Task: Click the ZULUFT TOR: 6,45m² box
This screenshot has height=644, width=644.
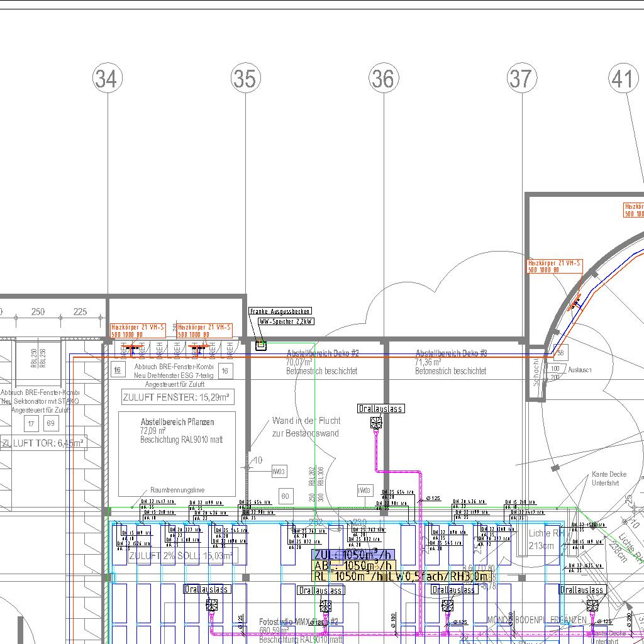Action: coord(44,443)
